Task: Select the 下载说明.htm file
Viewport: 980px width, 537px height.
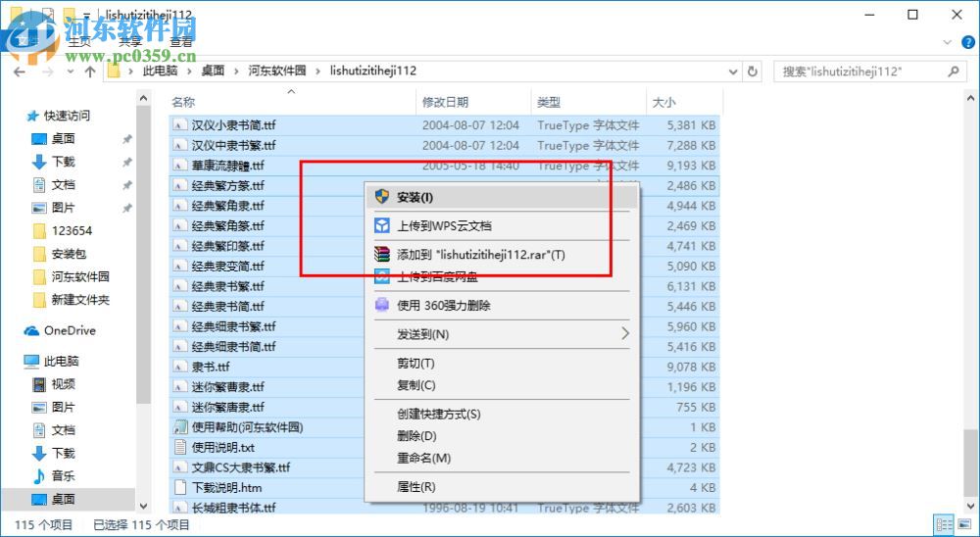Action: [x=226, y=487]
